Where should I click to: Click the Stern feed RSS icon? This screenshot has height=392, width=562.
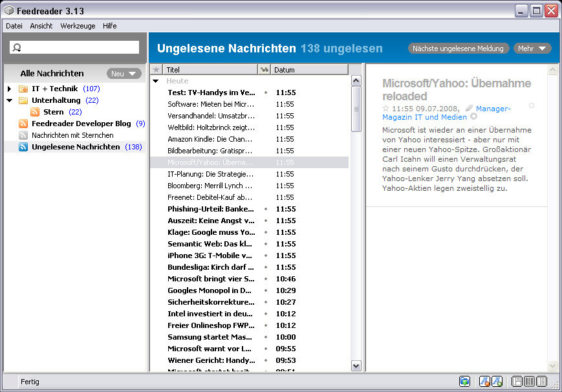point(35,112)
